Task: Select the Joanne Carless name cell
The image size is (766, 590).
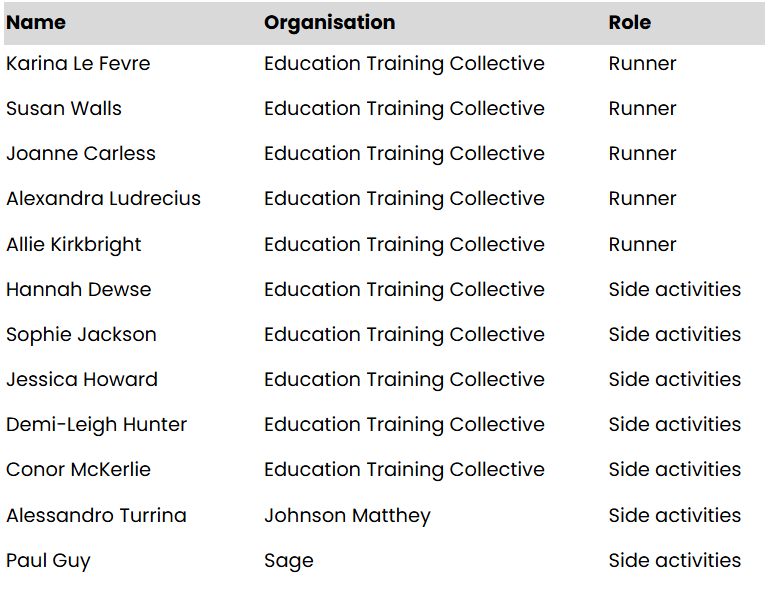Action: tap(81, 153)
